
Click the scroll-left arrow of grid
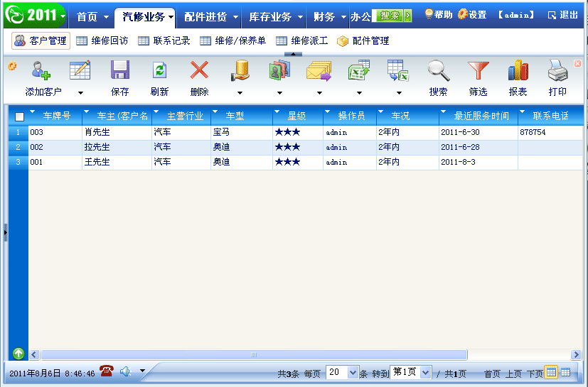34,354
